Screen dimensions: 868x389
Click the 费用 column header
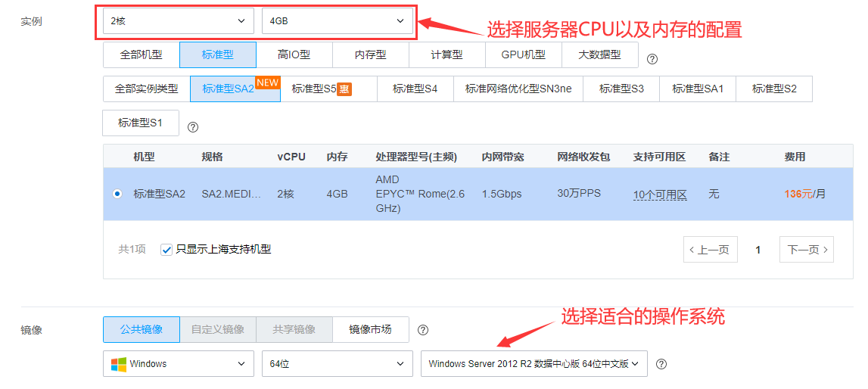pyautogui.click(x=795, y=157)
